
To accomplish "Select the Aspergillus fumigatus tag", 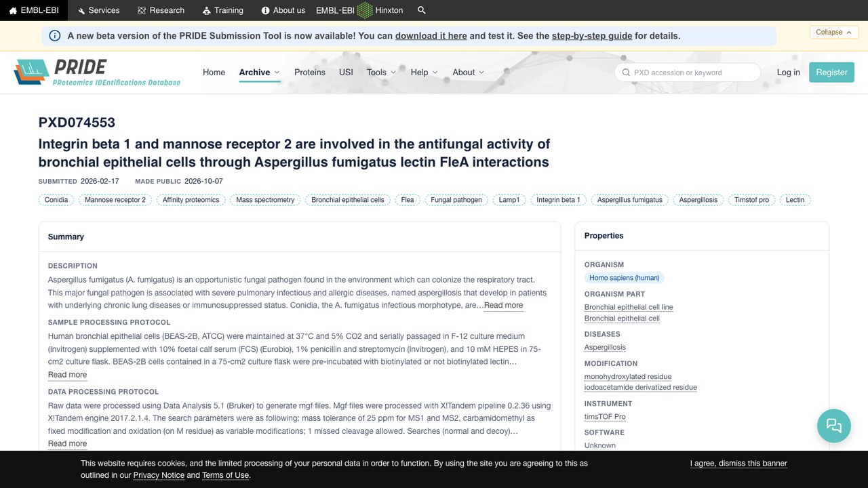I will [x=630, y=200].
